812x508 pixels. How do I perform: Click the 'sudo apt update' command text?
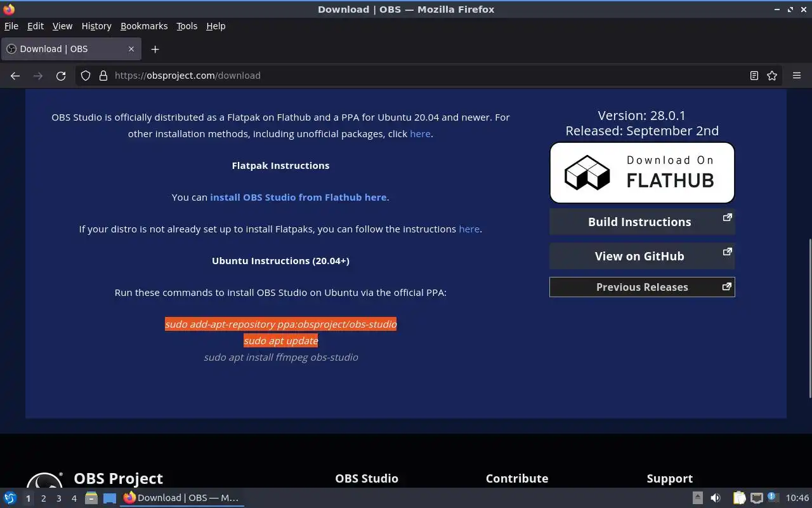pos(280,340)
